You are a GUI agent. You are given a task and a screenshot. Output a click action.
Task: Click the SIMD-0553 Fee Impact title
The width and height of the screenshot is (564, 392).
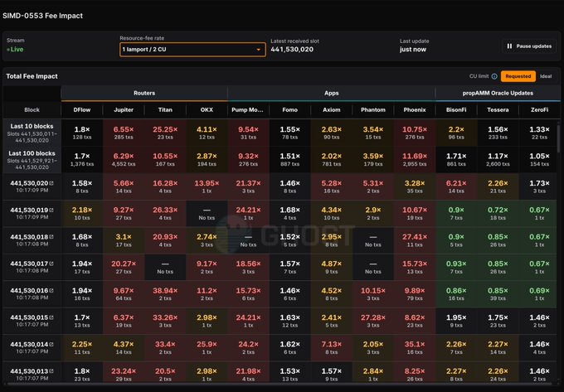42,16
